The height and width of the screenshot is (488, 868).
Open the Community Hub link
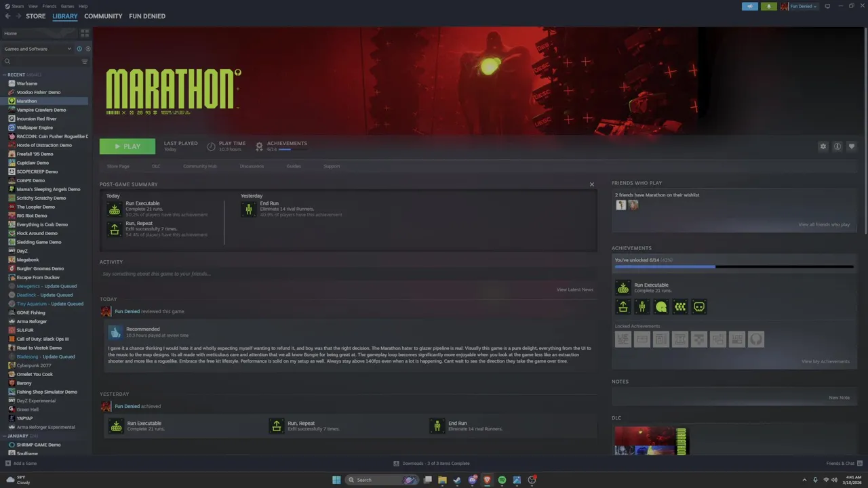199,166
